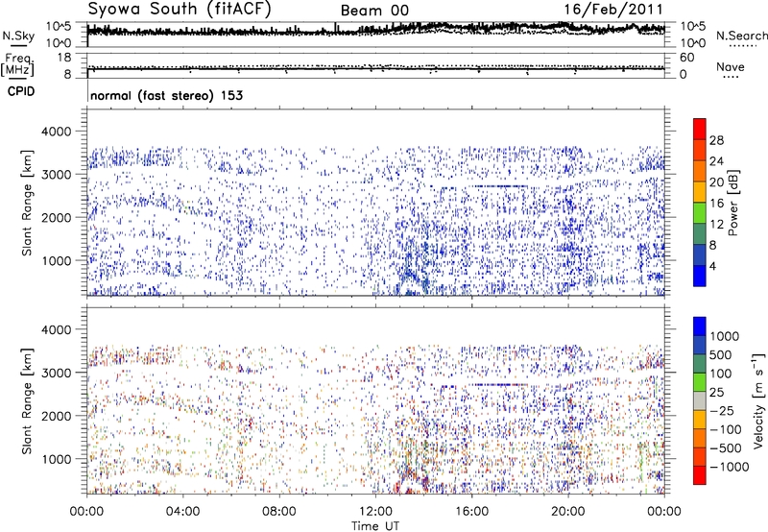The image size is (768, 532).
Task: Click the '4000' tick of the power panel
Action: click(x=56, y=132)
